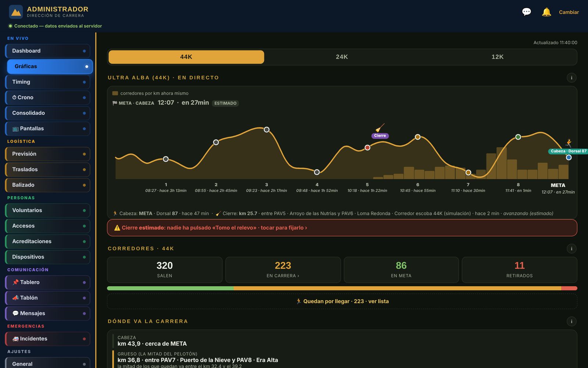588x368 pixels.
Task: Click the Salen 320 card
Action: 165,270
